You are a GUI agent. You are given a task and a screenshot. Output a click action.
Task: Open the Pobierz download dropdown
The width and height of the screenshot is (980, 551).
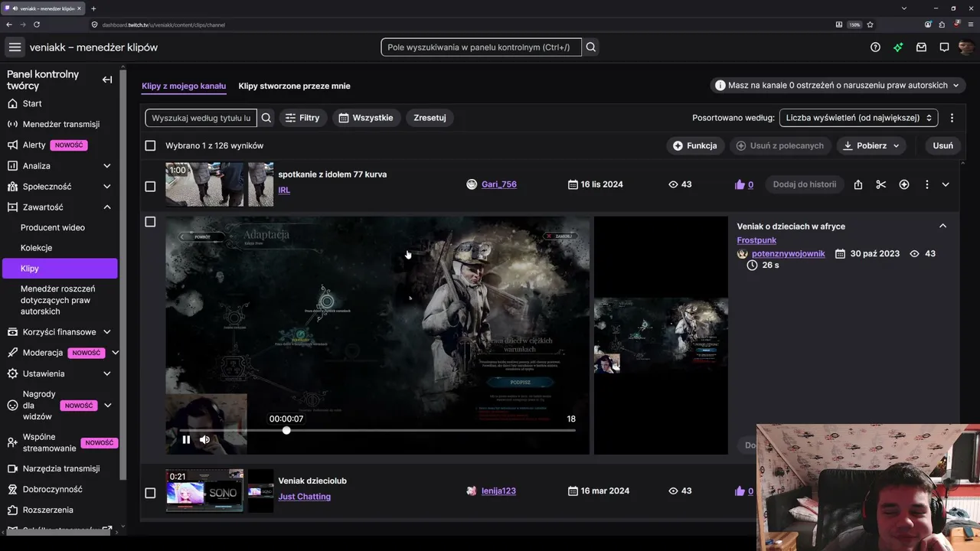click(871, 145)
